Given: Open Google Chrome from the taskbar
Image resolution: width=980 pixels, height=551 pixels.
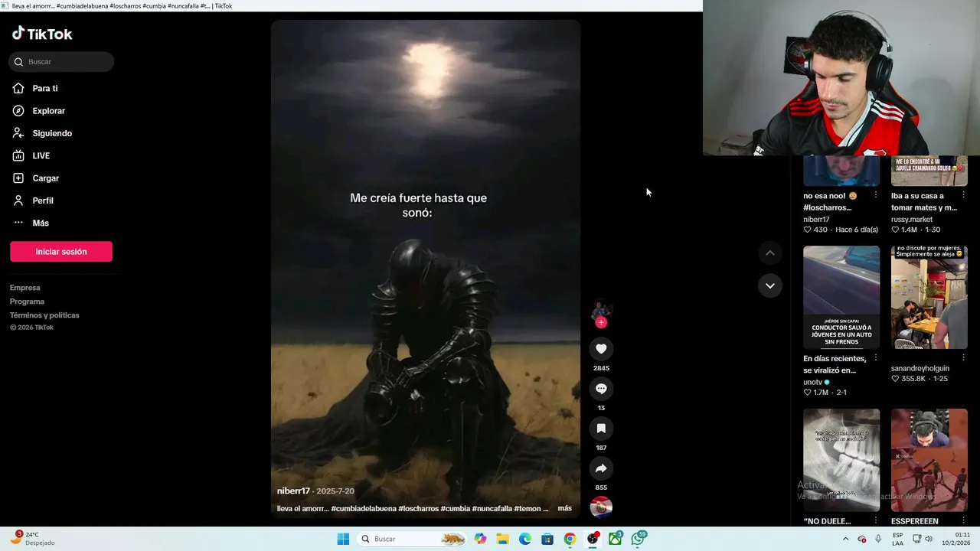Looking at the screenshot, I should pyautogui.click(x=570, y=539).
